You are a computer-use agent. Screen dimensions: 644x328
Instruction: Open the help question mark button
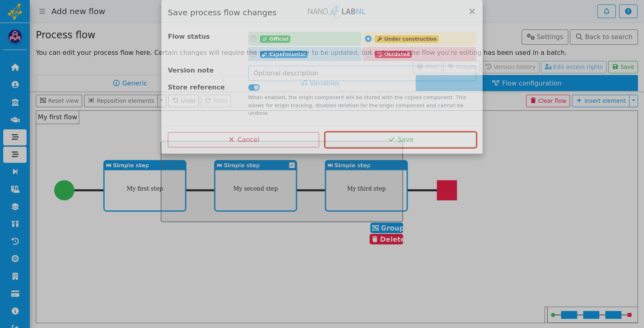(628, 11)
